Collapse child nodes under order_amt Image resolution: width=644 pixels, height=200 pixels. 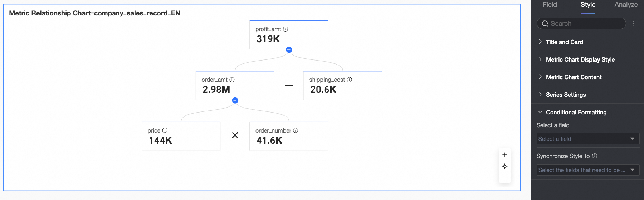pos(235,100)
